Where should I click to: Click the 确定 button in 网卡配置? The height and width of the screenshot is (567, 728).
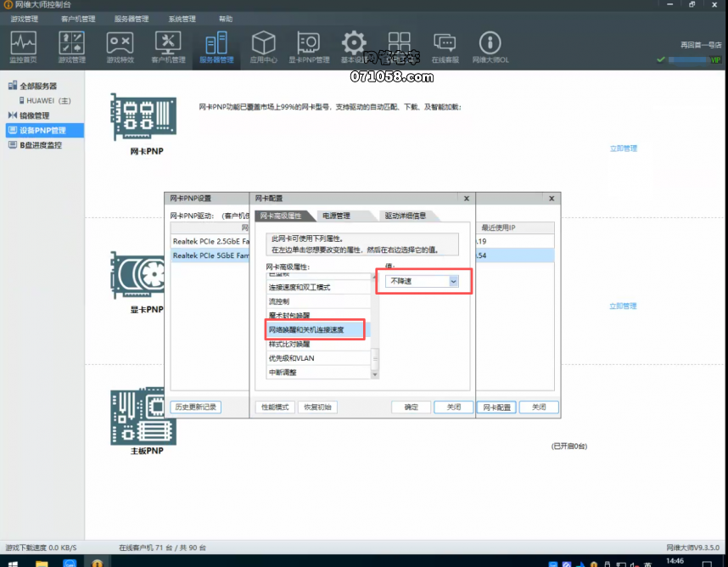click(x=411, y=407)
